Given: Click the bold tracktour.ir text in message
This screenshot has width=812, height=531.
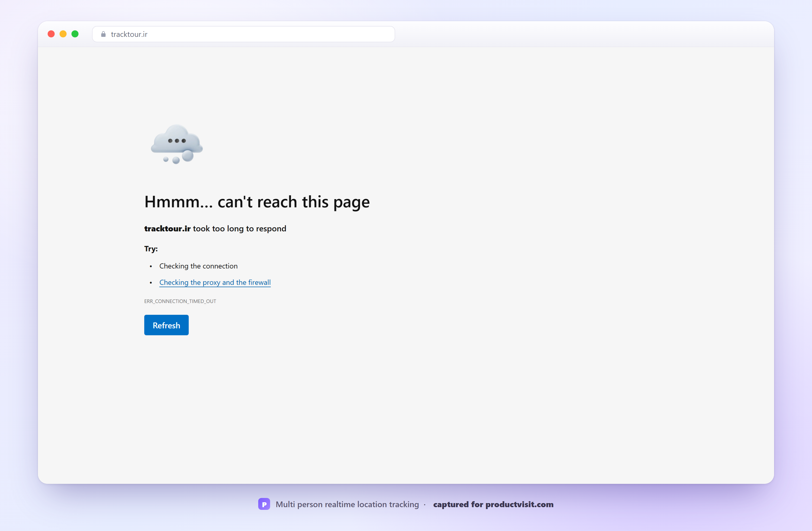Looking at the screenshot, I should [x=167, y=228].
